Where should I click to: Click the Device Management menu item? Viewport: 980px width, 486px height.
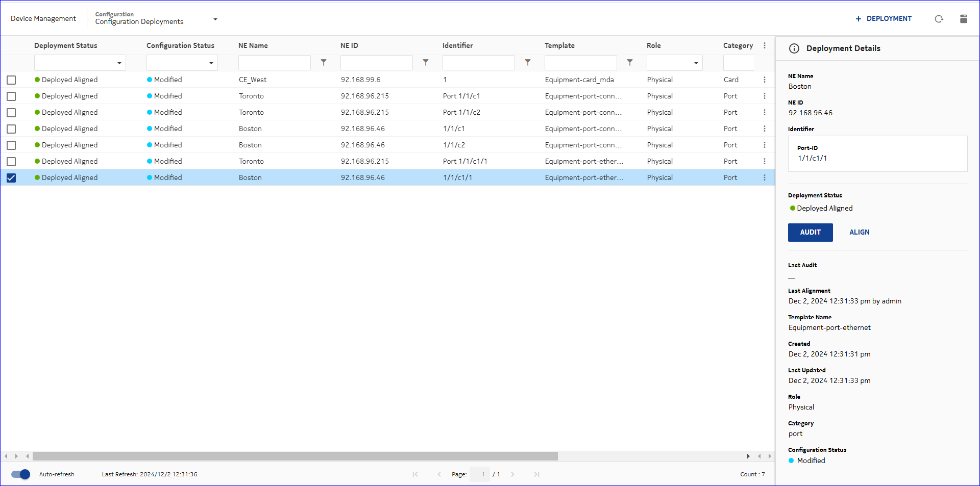point(43,19)
